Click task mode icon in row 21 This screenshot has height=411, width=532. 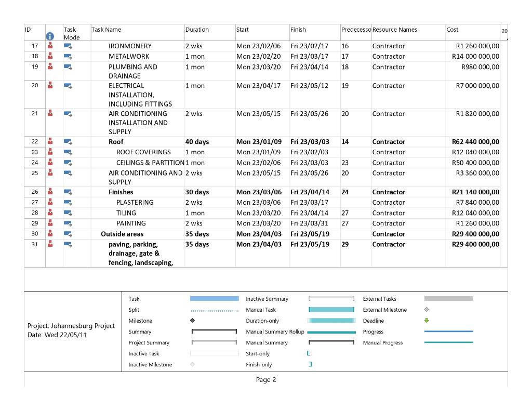(x=68, y=114)
